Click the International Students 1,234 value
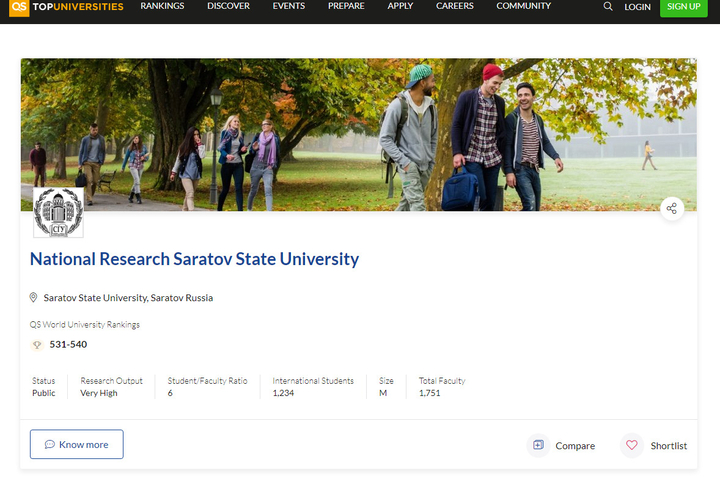This screenshot has height=480, width=720. point(283,393)
